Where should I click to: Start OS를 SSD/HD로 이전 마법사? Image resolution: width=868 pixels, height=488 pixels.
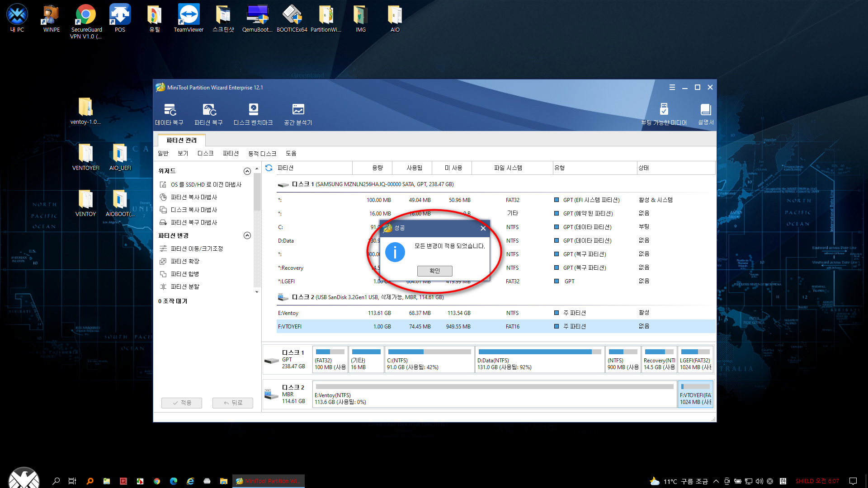coord(201,184)
